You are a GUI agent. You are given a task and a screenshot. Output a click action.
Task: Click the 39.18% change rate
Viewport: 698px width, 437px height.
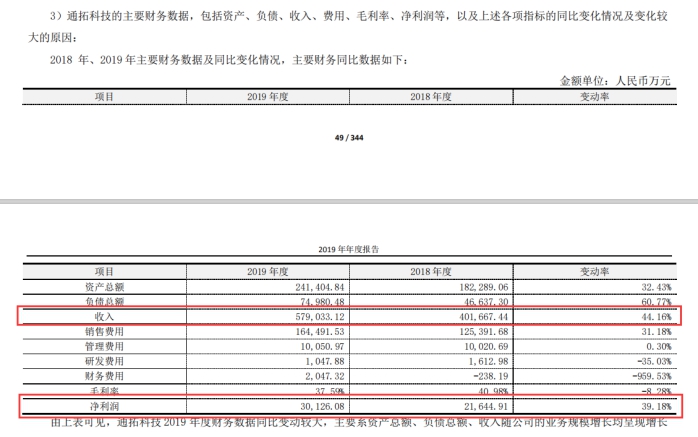(x=656, y=406)
